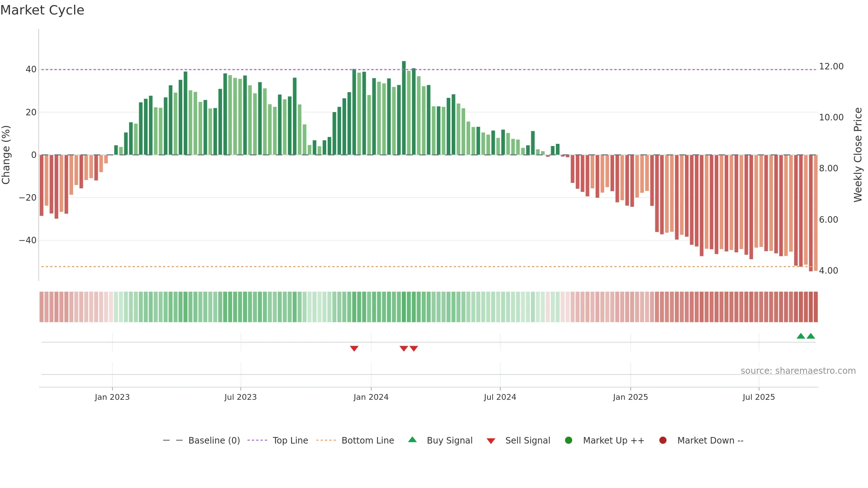This screenshot has width=868, height=488.
Task: Click the 10.00 price axis label
Action: coord(831,117)
